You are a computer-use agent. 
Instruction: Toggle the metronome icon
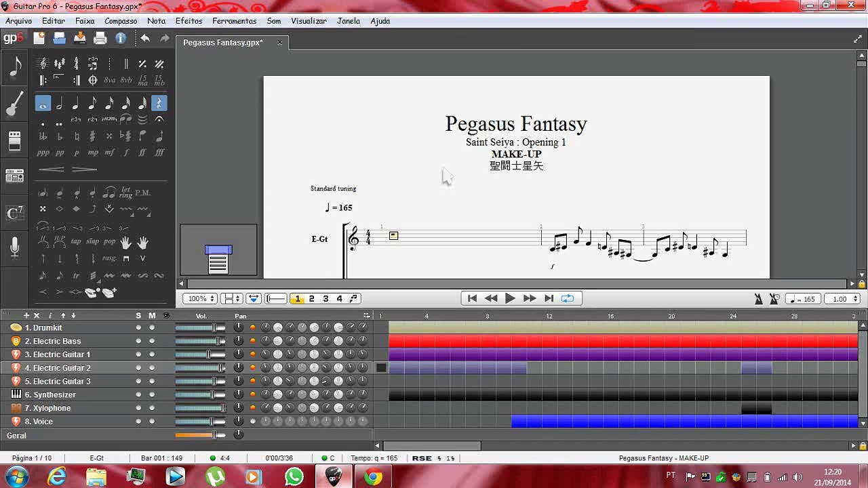click(x=759, y=299)
